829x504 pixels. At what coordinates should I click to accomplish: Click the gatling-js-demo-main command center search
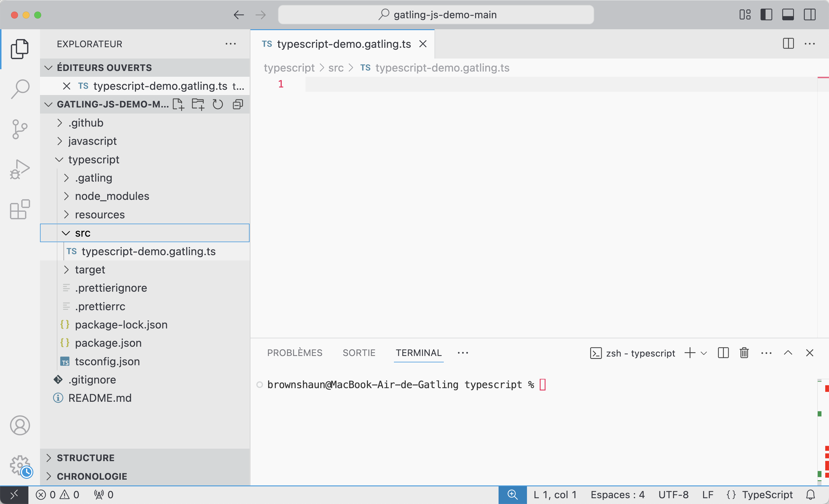[436, 15]
